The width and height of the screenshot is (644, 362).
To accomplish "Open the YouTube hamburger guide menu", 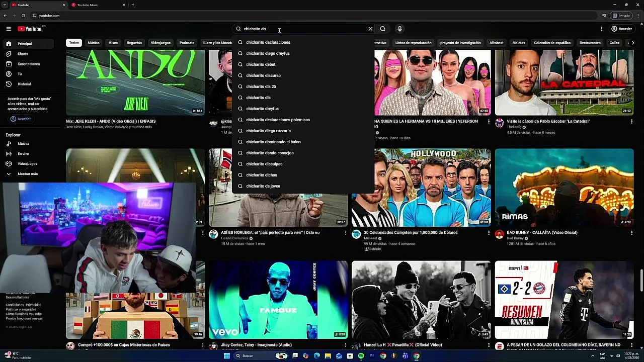I will (x=9, y=29).
